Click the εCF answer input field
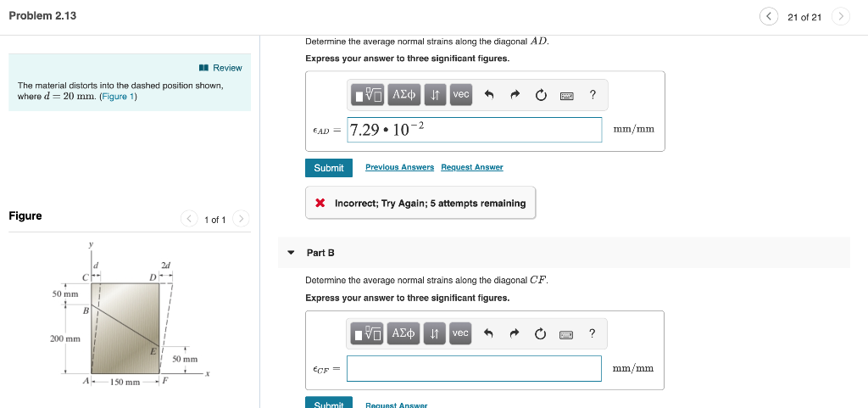The height and width of the screenshot is (408, 868). pos(475,368)
